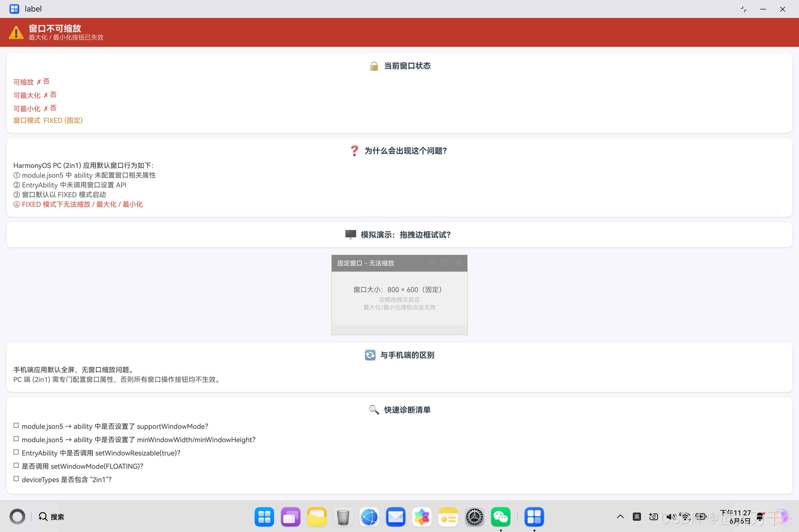
Task: Click the 可缩放 ✗ 否 status line
Action: pyautogui.click(x=31, y=82)
